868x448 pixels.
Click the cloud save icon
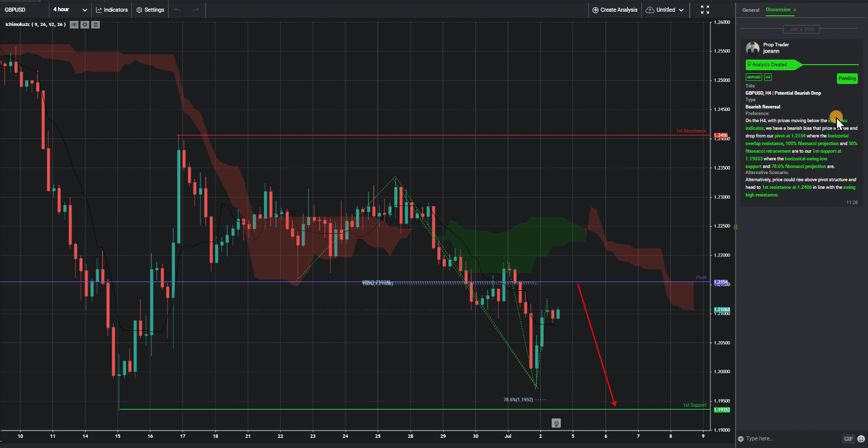pyautogui.click(x=650, y=10)
